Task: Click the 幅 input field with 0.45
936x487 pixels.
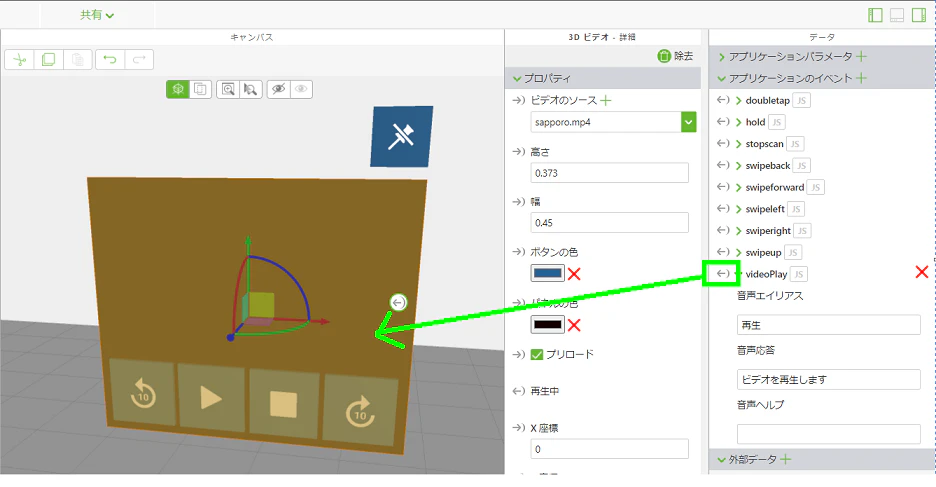Action: tap(609, 223)
